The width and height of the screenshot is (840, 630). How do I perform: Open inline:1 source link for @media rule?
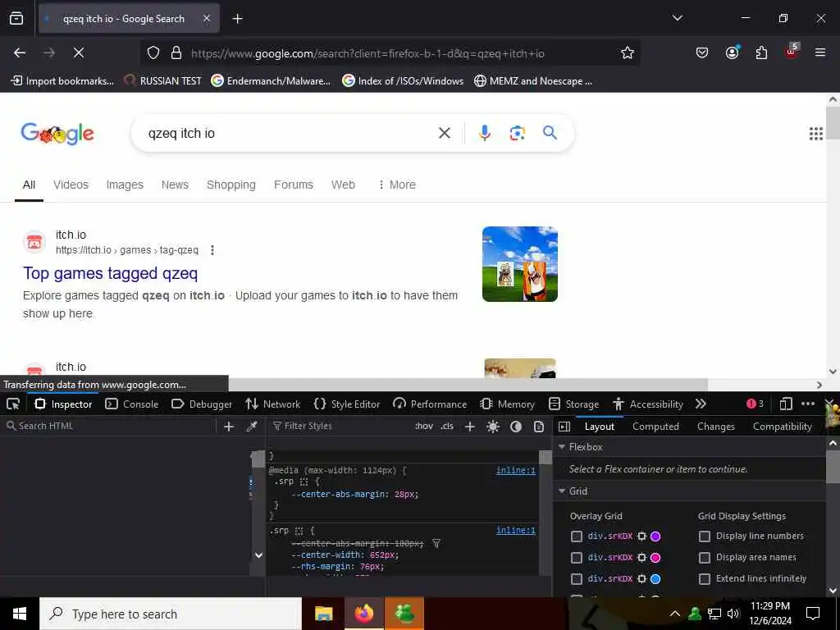tap(515, 470)
